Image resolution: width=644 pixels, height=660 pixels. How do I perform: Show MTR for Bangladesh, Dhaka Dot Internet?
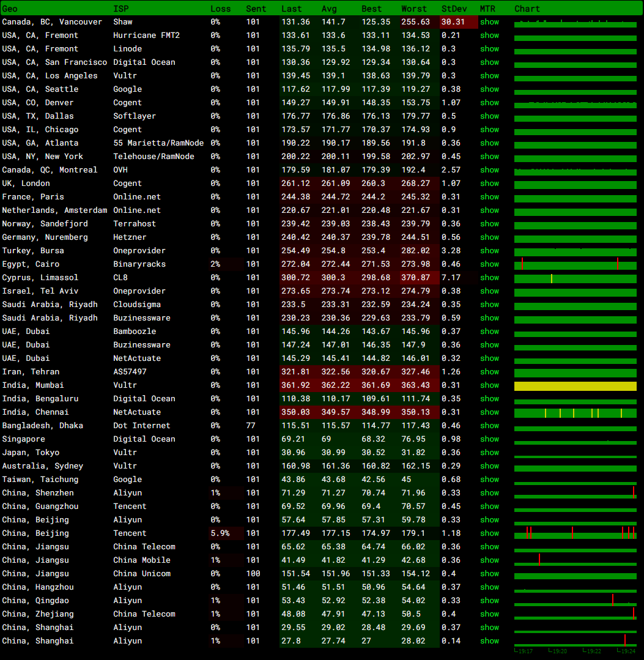click(489, 426)
